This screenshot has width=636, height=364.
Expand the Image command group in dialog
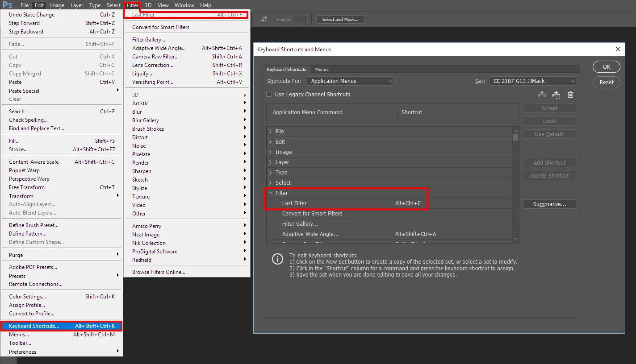270,152
